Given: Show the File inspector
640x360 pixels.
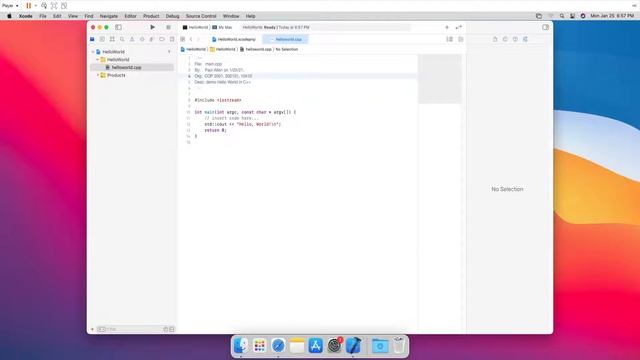Looking at the screenshot, I should tap(495, 39).
